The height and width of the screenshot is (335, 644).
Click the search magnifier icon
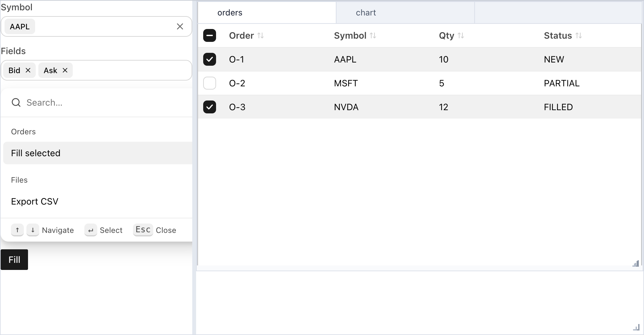(x=16, y=102)
